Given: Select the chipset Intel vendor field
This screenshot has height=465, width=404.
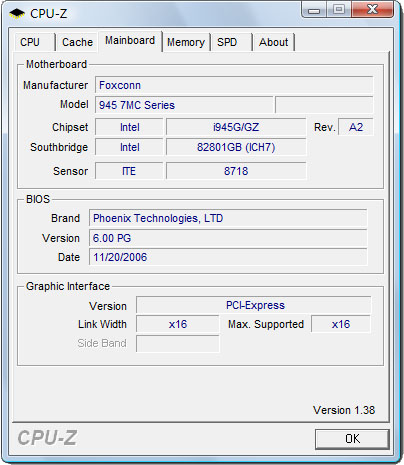Looking at the screenshot, I should tap(129, 127).
